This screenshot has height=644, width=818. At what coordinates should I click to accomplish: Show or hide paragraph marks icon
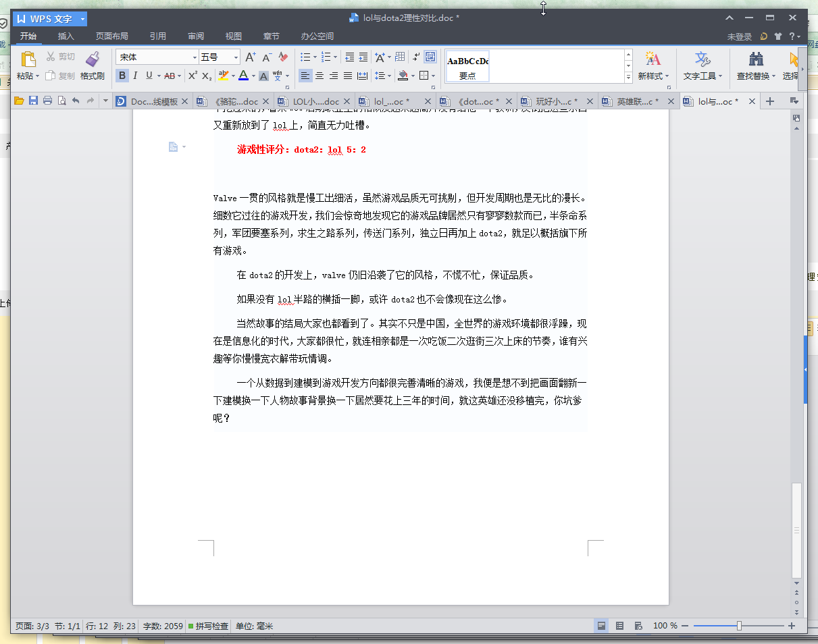[x=416, y=57]
